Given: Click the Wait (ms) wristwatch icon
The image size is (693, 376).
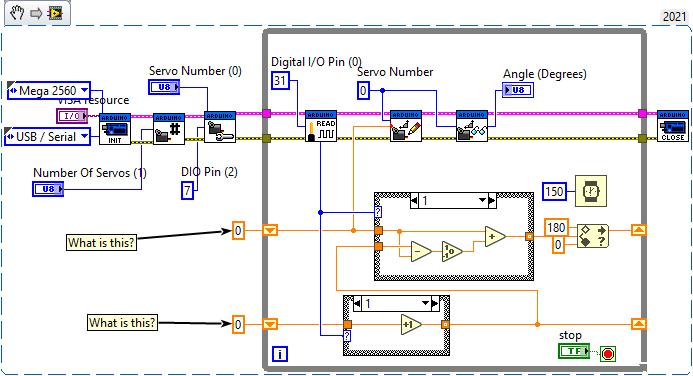Looking at the screenshot, I should [x=591, y=191].
